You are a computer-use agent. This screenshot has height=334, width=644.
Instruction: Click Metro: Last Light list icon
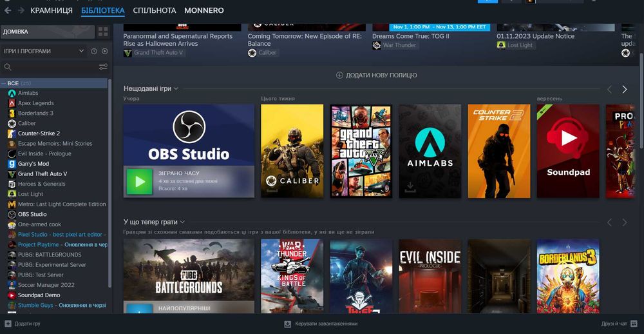point(12,204)
